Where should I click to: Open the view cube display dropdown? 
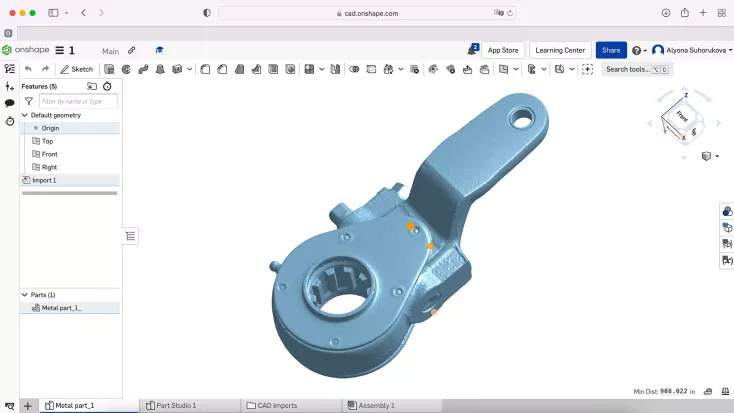click(710, 157)
